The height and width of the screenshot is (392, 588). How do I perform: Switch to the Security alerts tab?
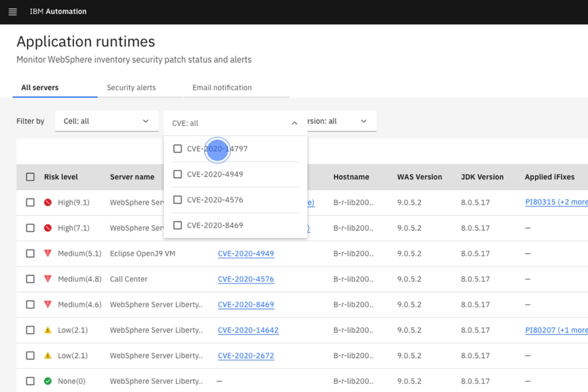pos(131,88)
